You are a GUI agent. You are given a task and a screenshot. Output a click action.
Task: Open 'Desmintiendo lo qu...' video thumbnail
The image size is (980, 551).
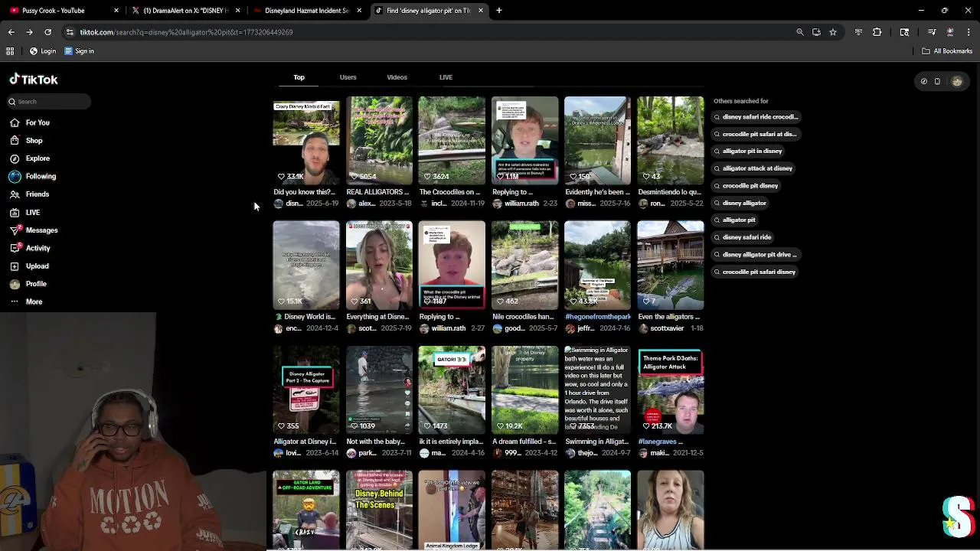[670, 140]
